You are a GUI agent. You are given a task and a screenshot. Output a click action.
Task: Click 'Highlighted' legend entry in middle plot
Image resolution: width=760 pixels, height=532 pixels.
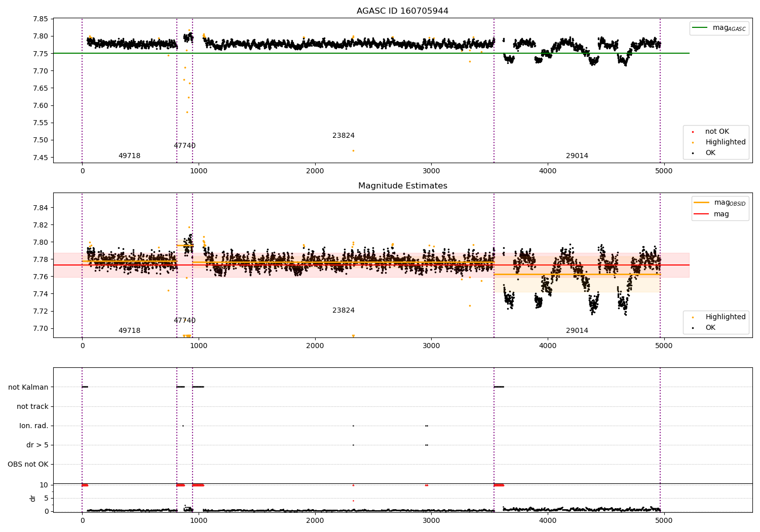coord(719,317)
